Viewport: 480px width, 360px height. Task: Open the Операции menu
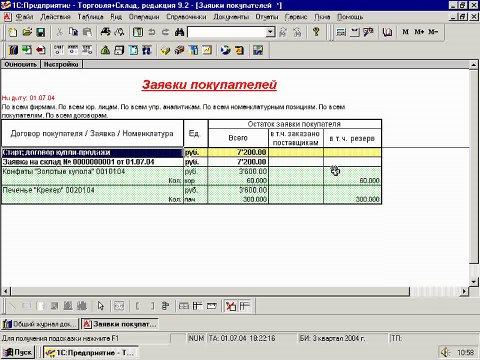coord(144,17)
